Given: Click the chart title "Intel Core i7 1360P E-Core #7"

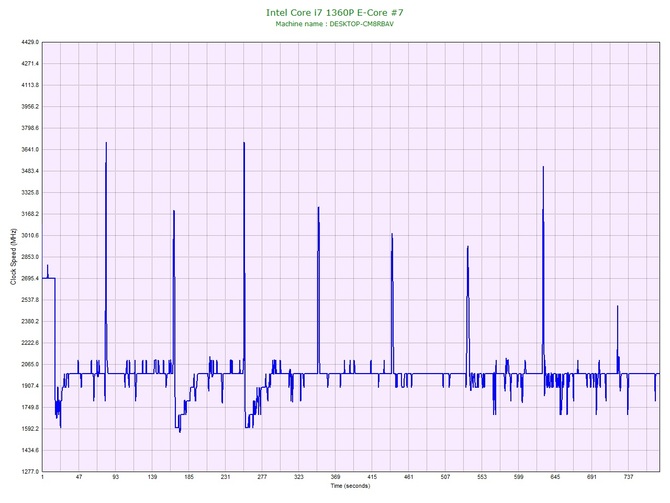Looking at the screenshot, I should pos(335,12).
